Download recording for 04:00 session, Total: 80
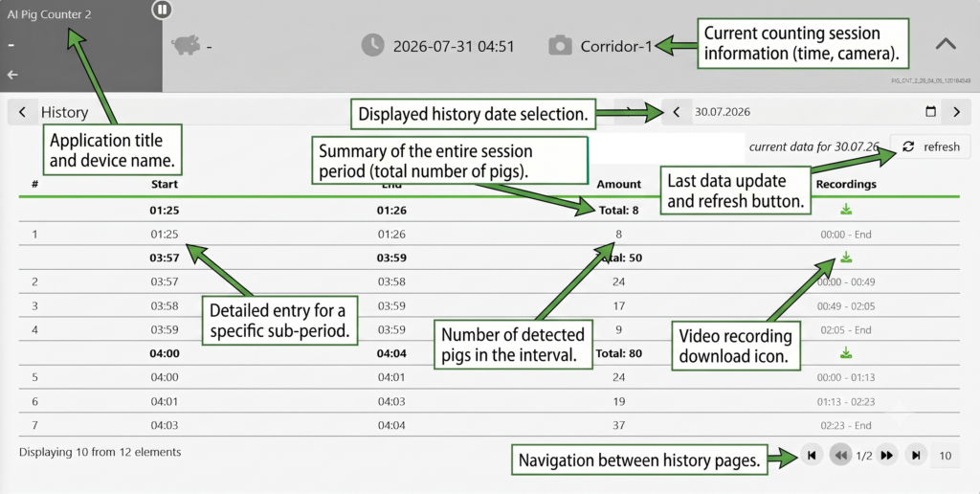Screen dimensions: 980x494 (x=846, y=352)
